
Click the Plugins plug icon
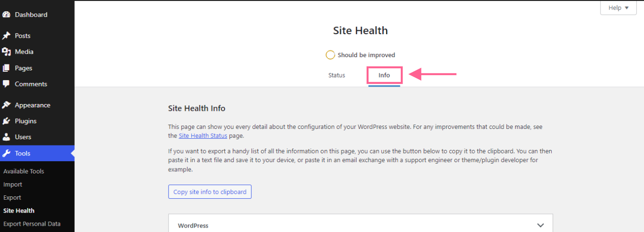click(x=6, y=121)
